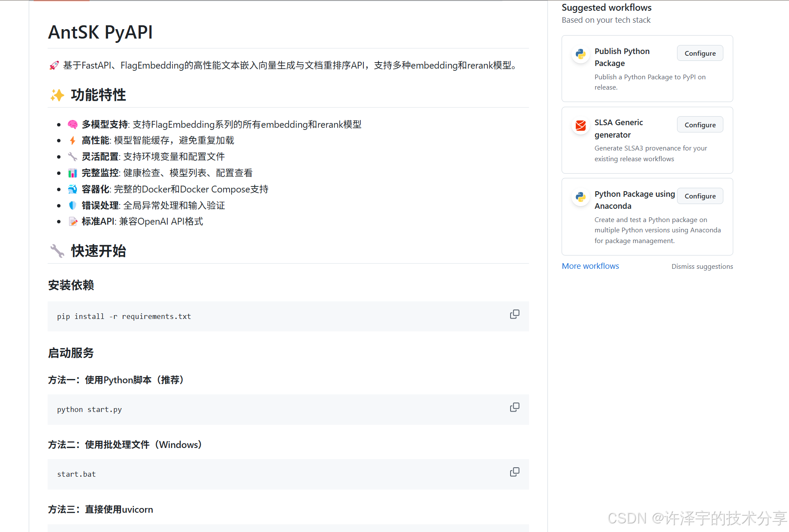789x532 pixels.
Task: Click the brain emoji beside 多模型支持
Action: 73,124
